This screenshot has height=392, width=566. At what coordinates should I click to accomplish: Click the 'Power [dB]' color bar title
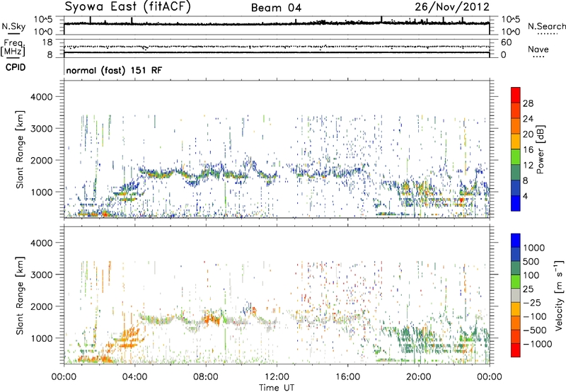[x=541, y=149]
